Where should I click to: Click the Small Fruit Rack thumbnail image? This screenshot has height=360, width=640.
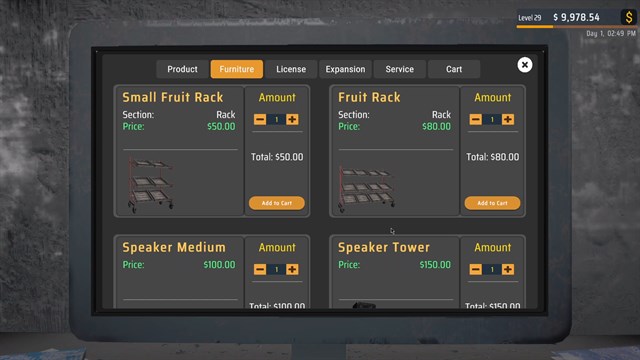[151, 185]
